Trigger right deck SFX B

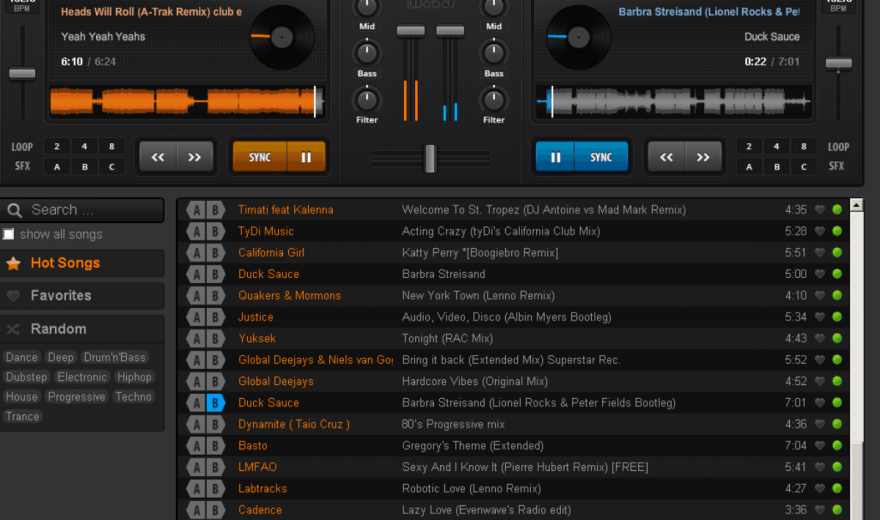[x=776, y=167]
